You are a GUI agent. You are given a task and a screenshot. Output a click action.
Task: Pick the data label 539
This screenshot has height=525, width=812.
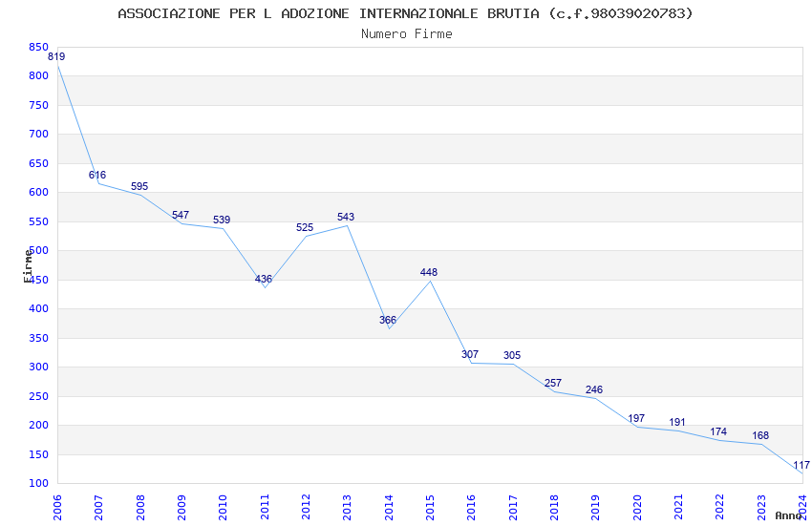(x=222, y=220)
